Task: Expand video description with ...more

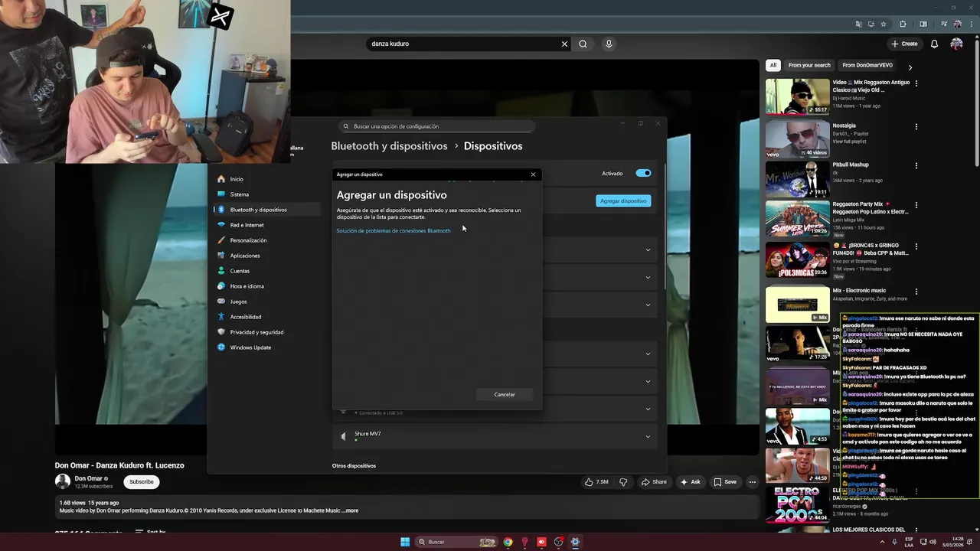Action: tap(350, 510)
